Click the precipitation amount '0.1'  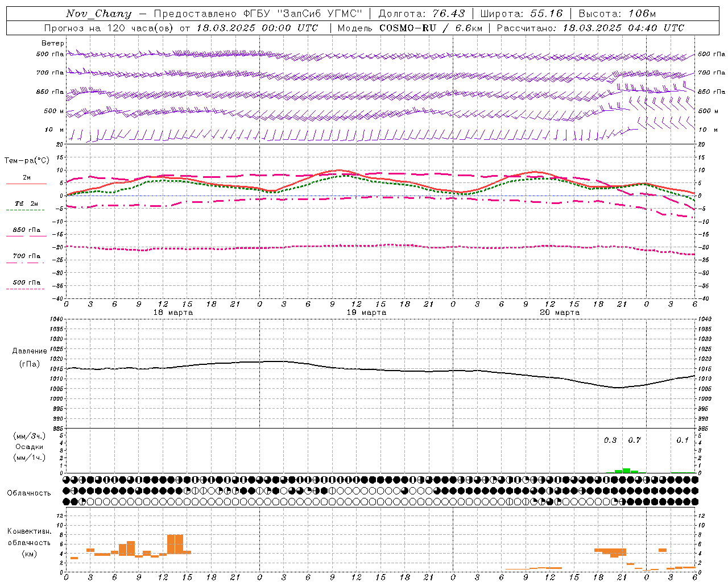coord(682,440)
